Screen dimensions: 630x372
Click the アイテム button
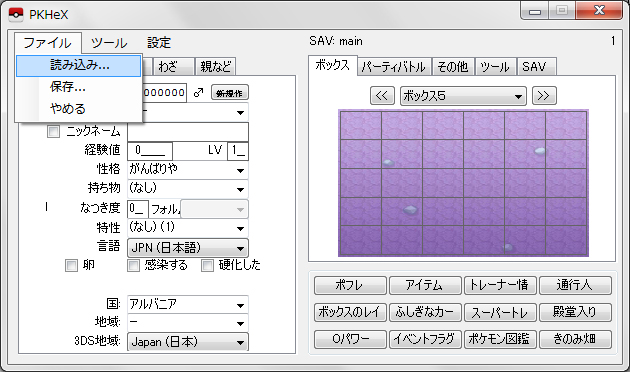pyautogui.click(x=425, y=285)
